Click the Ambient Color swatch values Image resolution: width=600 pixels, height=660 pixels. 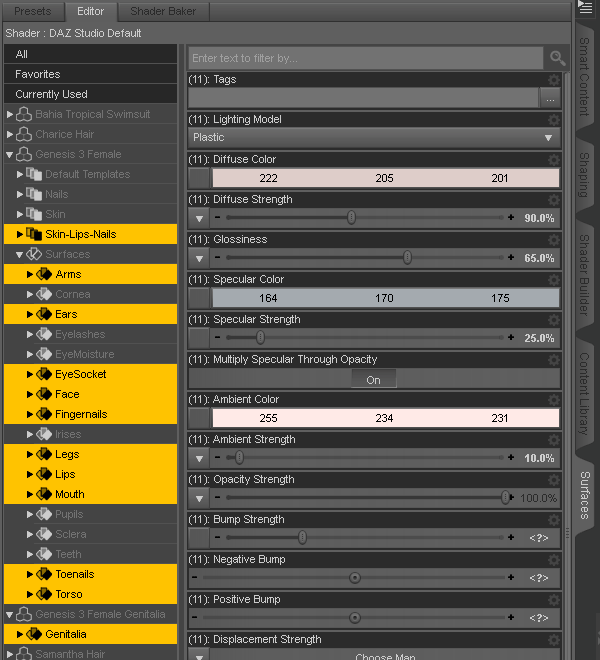[x=386, y=418]
